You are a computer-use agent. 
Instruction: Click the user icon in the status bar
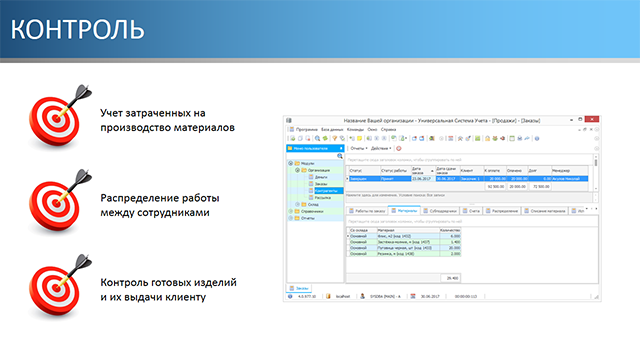coord(362,296)
